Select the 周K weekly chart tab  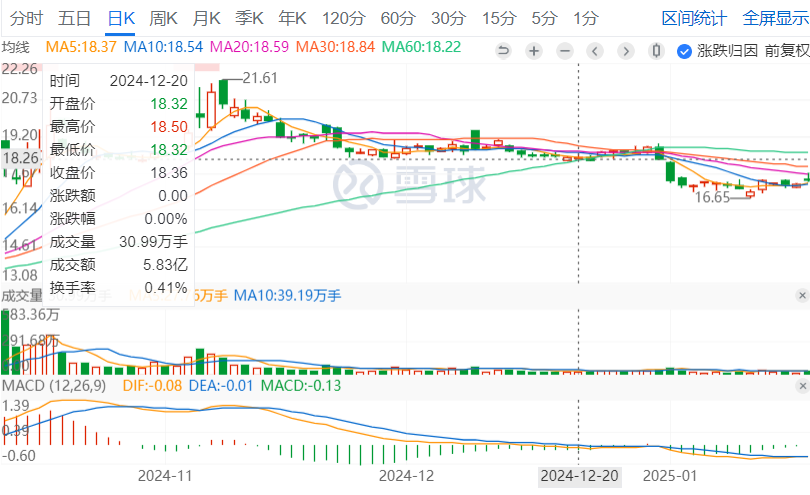(x=164, y=18)
